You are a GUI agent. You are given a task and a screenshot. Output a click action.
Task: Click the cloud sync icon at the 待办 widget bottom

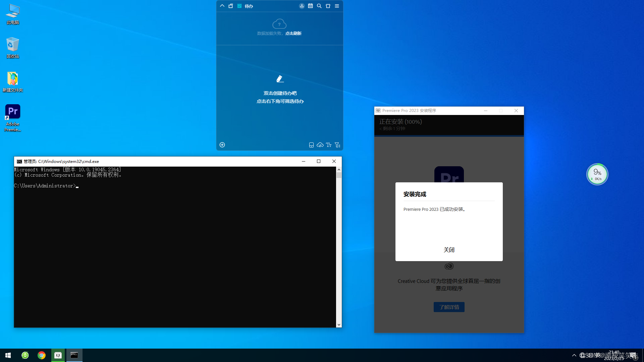point(320,145)
